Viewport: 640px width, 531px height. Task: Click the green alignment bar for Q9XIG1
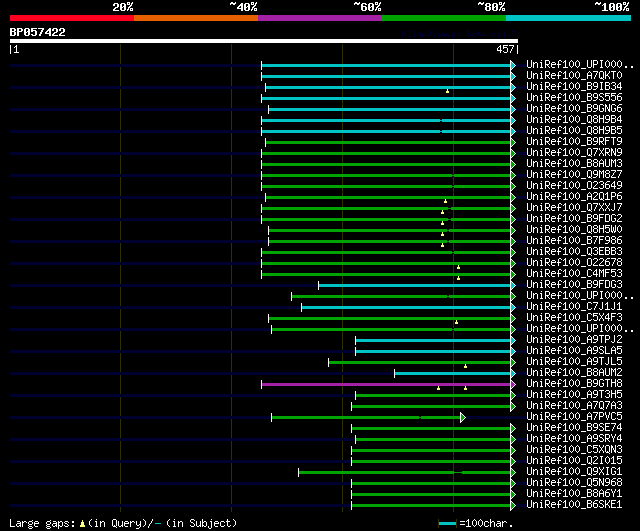(404, 473)
